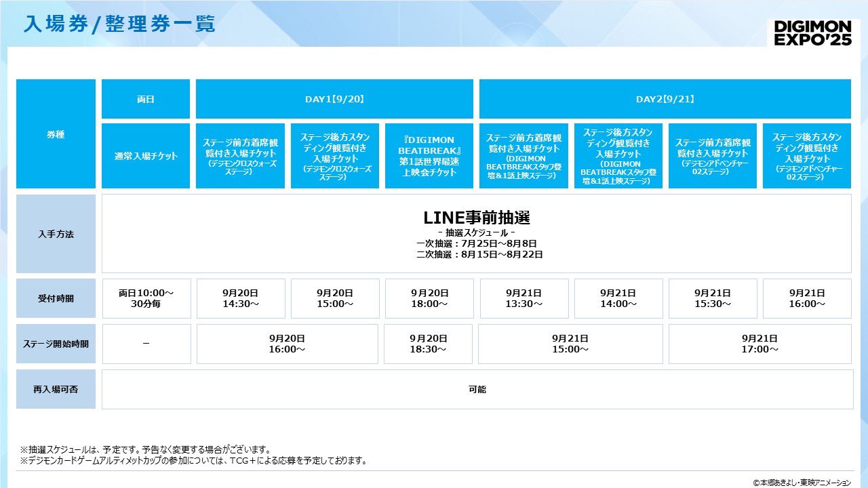Click the 9月20日 14:30～ reception cell
The image size is (868, 488).
coord(241,298)
